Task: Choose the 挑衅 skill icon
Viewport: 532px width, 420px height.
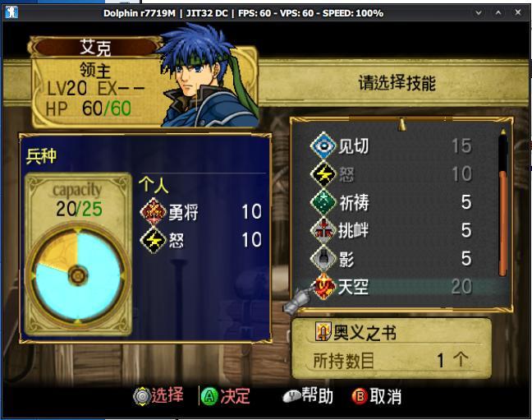Action: (323, 230)
